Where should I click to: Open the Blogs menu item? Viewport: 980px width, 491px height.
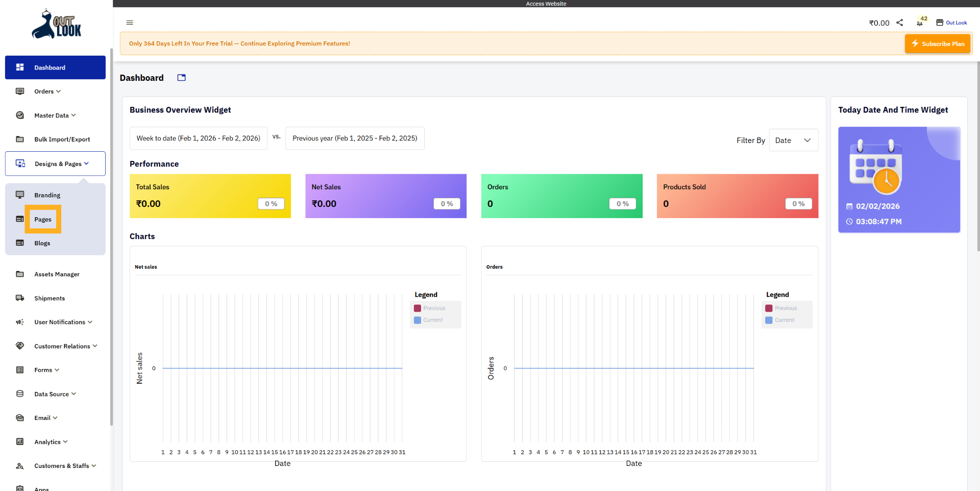point(42,243)
